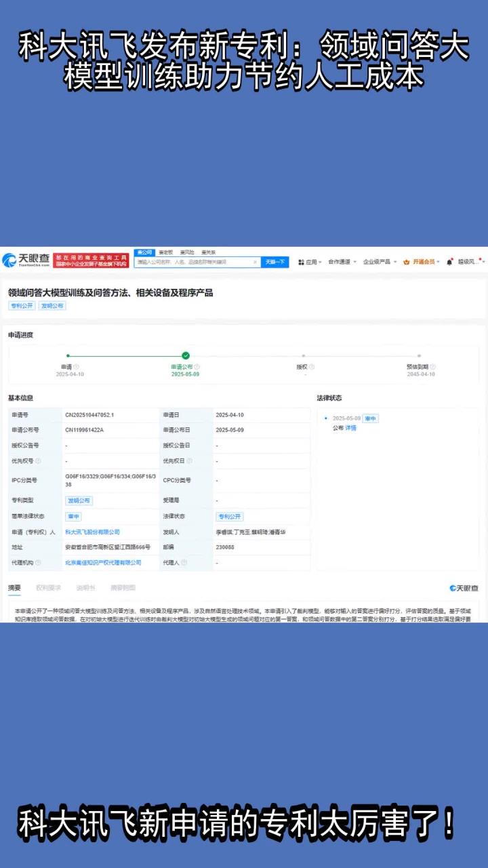
Task: Switch to the 查老板 search tab
Action: pyautogui.click(x=166, y=252)
